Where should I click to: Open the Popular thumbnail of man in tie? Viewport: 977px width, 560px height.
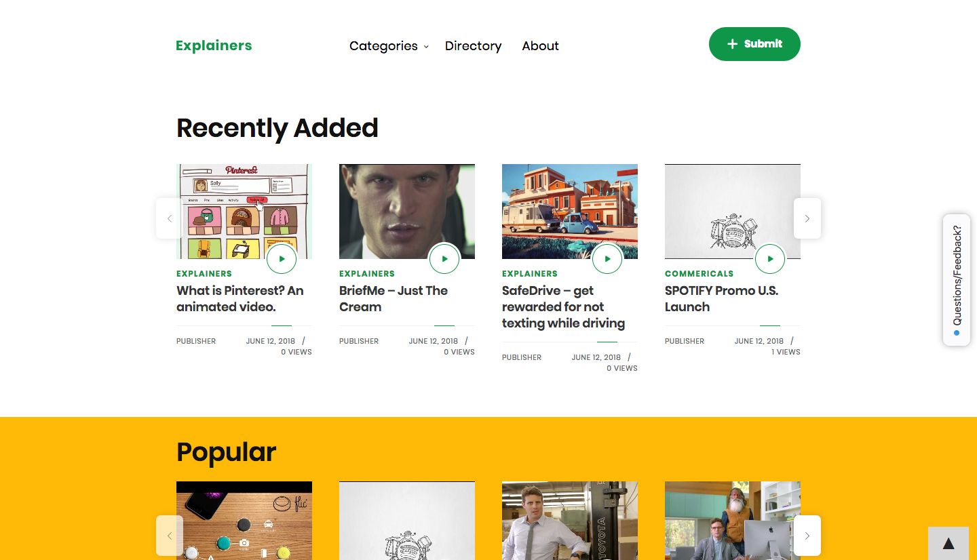pyautogui.click(x=570, y=521)
